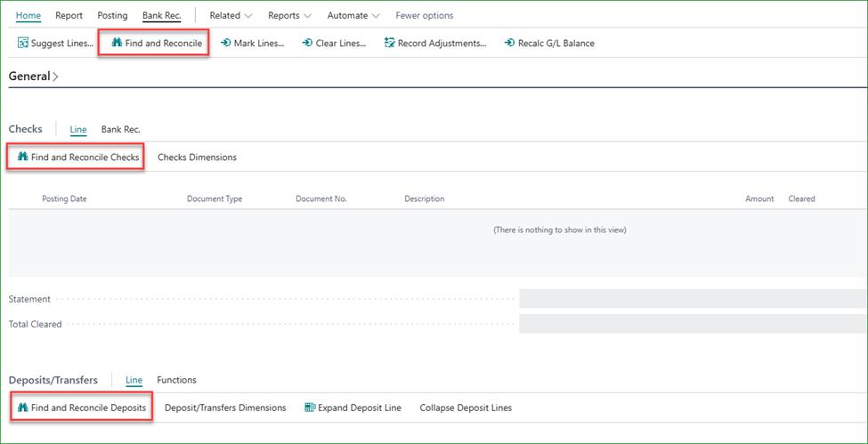868x444 pixels.
Task: Open Functions tab in Deposits/Transfers section
Action: click(x=176, y=380)
